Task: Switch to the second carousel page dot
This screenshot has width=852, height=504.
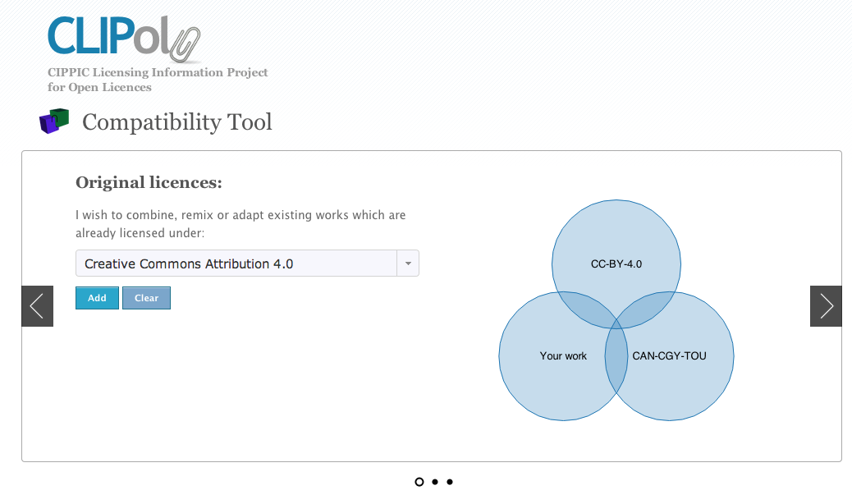Action: pos(435,482)
